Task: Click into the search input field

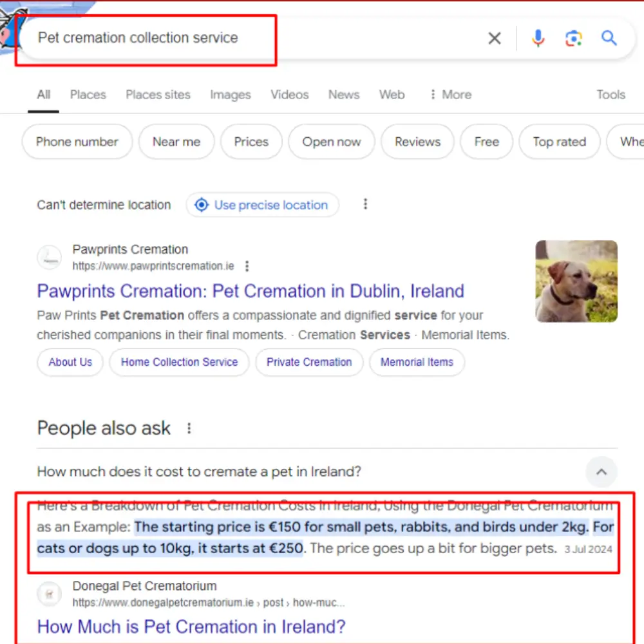Action: click(245, 38)
